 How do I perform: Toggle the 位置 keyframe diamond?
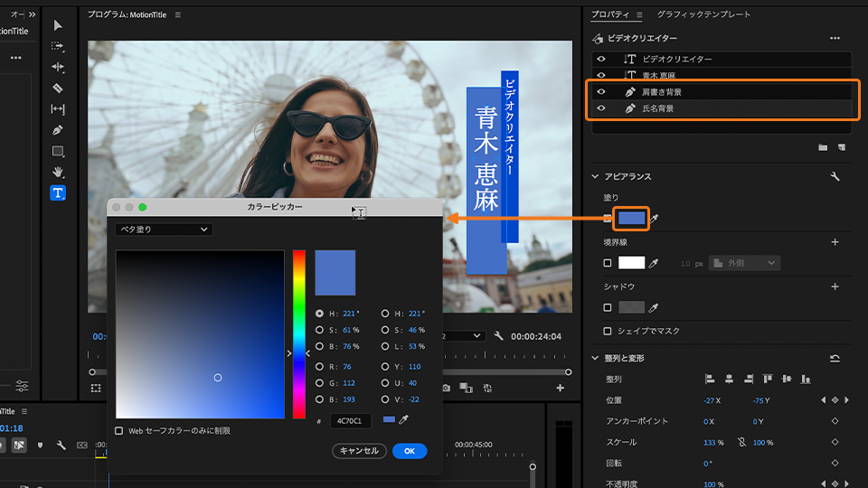pyautogui.click(x=835, y=400)
